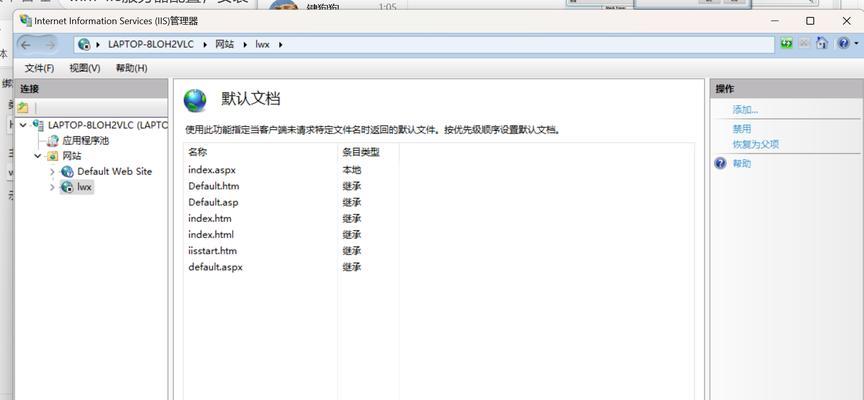
Task: Click 本地 entry type of index.aspx
Action: click(x=352, y=170)
